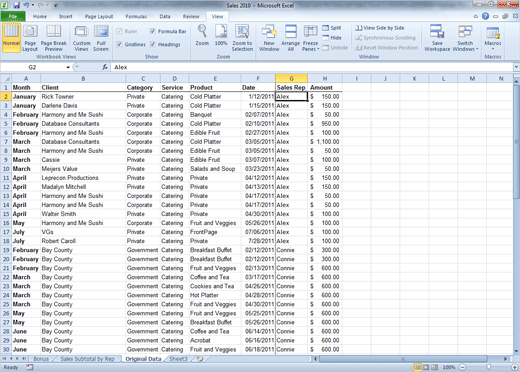Open the Page Layout ribbon tab

click(x=99, y=16)
